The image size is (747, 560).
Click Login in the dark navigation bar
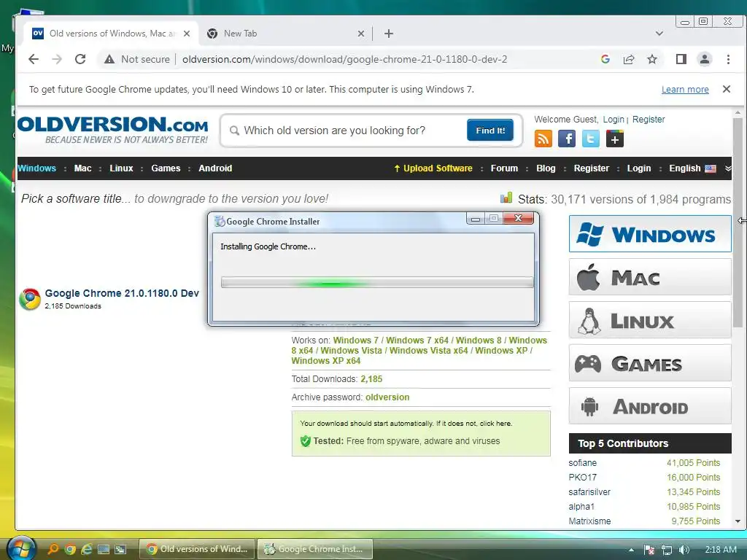coord(639,168)
